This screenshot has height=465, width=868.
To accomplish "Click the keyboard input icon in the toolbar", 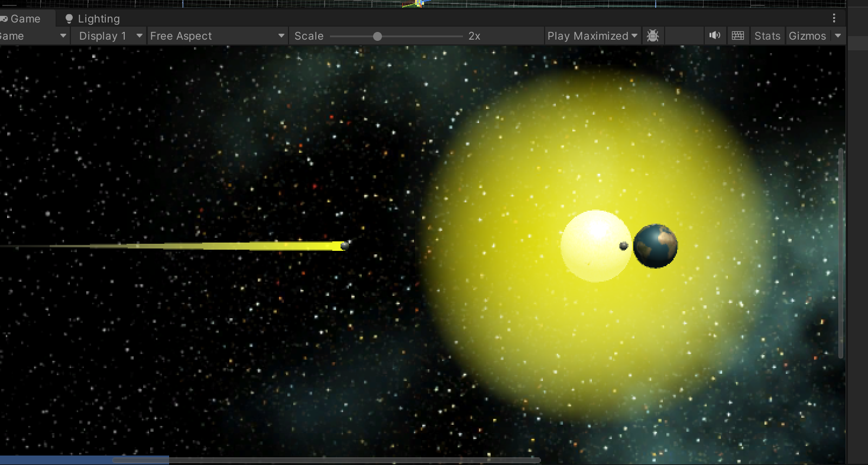I will tap(737, 35).
